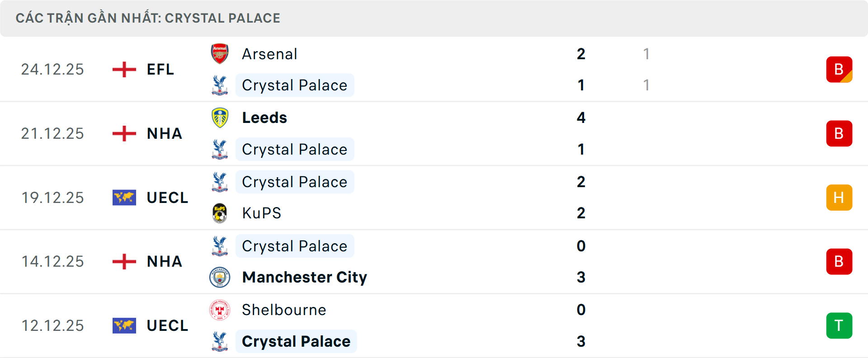Click the halftime score 1 next to Arsenal

646,53
